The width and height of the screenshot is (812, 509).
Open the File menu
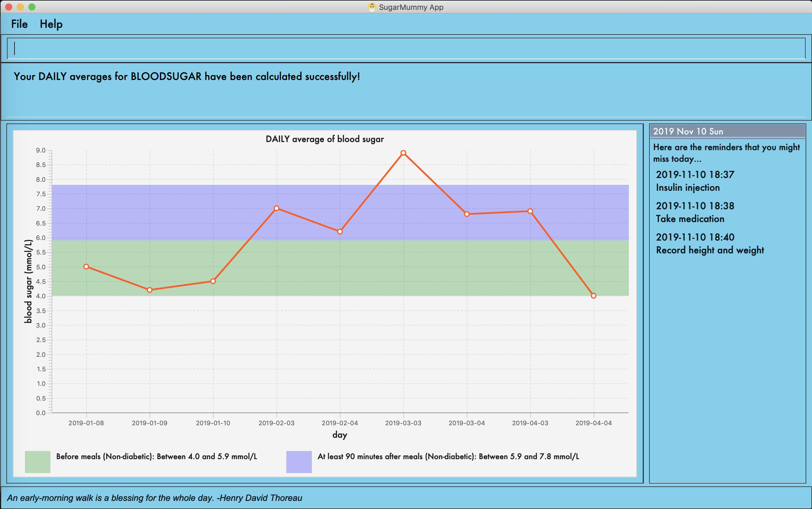coord(19,24)
